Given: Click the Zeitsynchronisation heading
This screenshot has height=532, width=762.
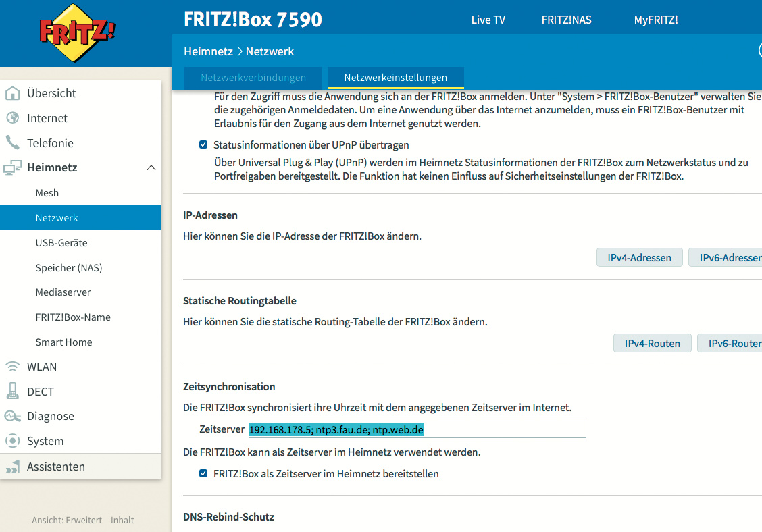Looking at the screenshot, I should pos(229,387).
